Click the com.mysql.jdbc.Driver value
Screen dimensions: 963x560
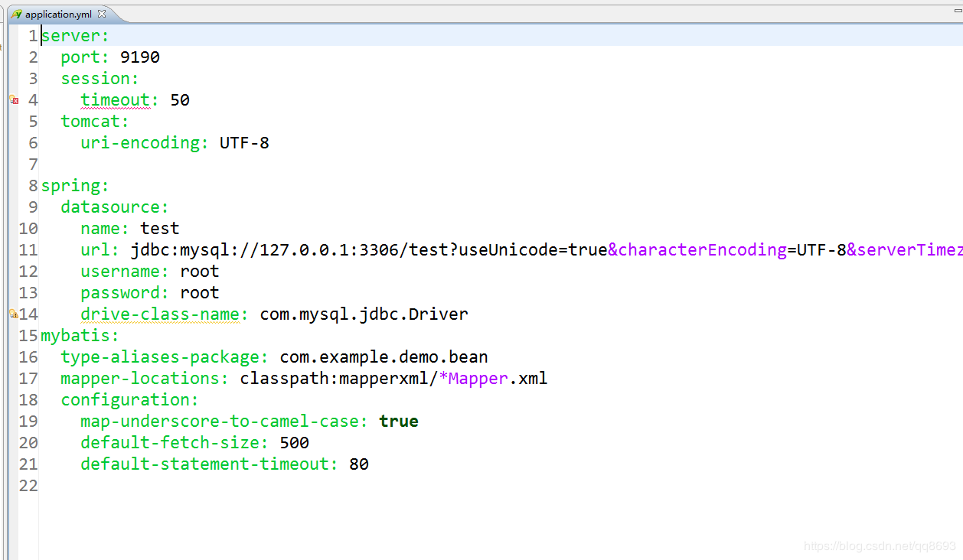[x=364, y=314]
